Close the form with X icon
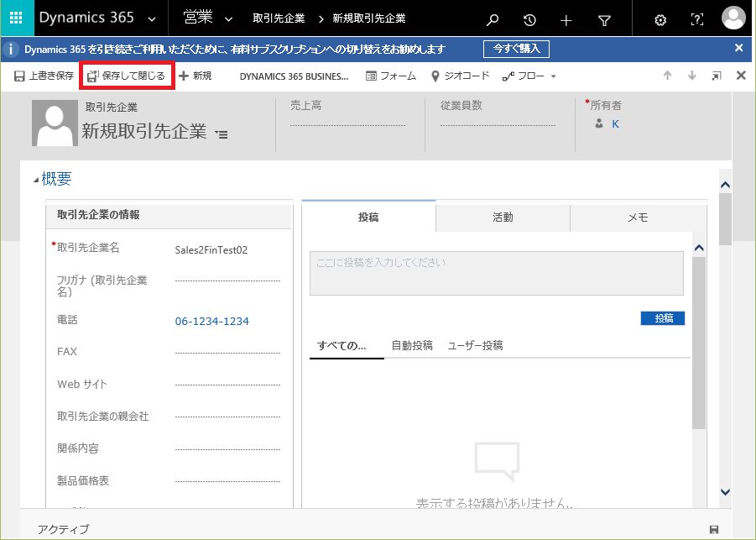This screenshot has width=756, height=540. [741, 76]
